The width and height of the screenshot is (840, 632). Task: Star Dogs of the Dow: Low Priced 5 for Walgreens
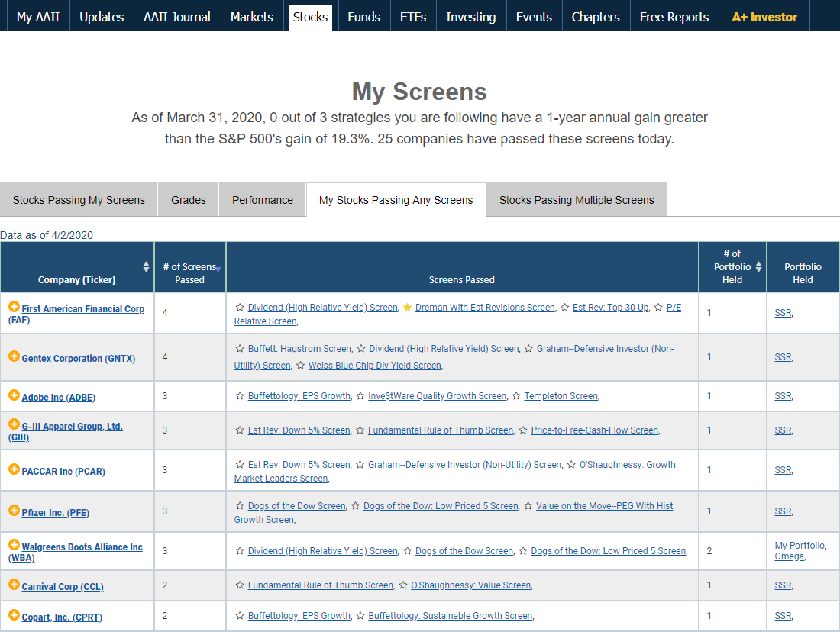click(523, 550)
